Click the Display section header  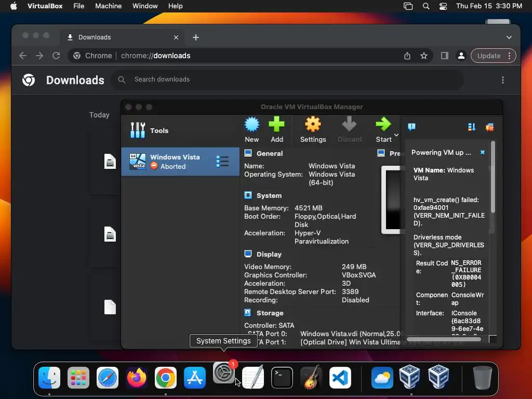[269, 254]
